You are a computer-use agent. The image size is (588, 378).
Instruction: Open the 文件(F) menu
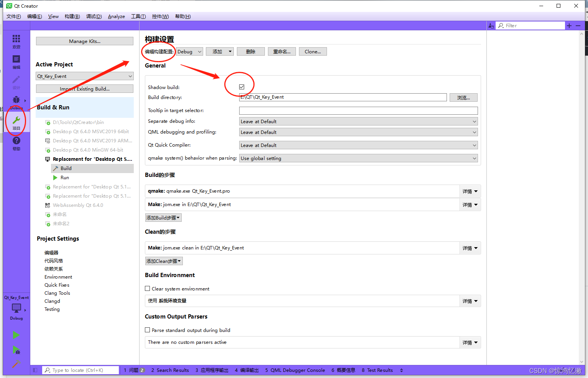coord(14,17)
